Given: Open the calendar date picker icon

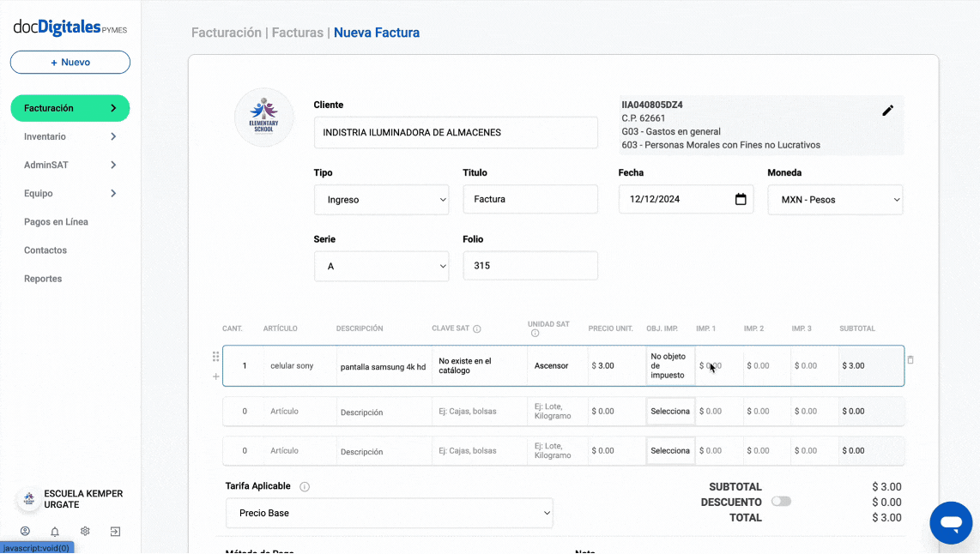Looking at the screenshot, I should (x=741, y=199).
